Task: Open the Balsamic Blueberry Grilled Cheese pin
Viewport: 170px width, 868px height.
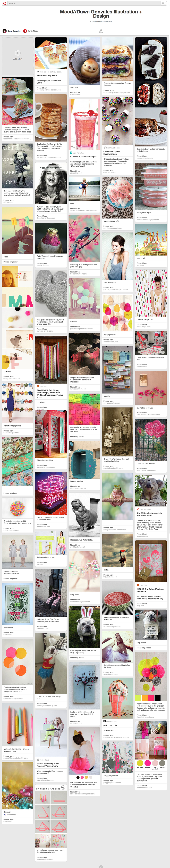Action: click(x=117, y=59)
